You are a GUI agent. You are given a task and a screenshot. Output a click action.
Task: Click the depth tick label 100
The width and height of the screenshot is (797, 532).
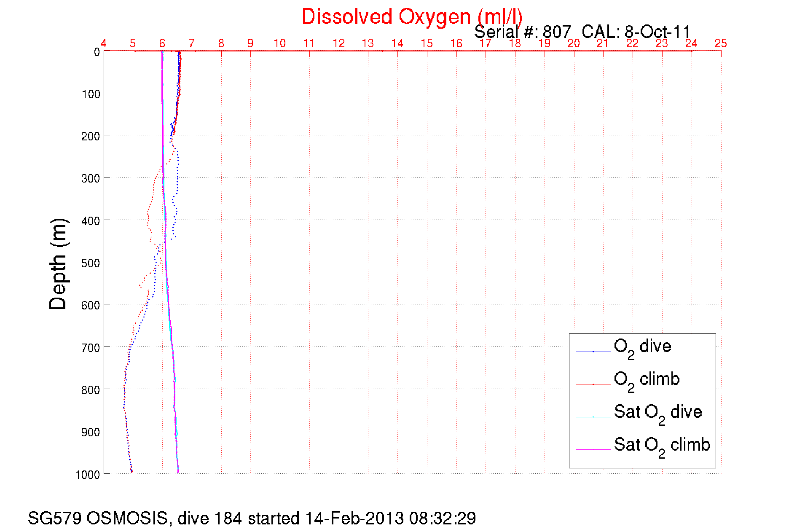click(91, 94)
